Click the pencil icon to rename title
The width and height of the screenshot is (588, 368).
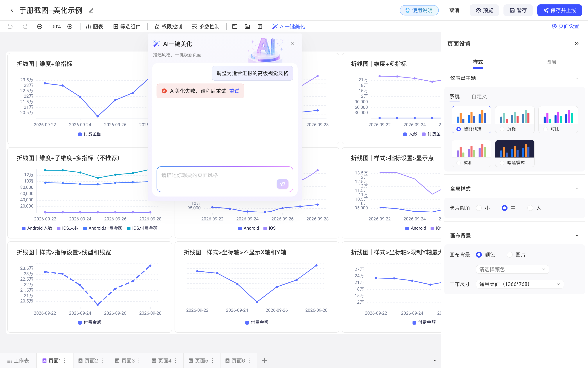(x=91, y=10)
